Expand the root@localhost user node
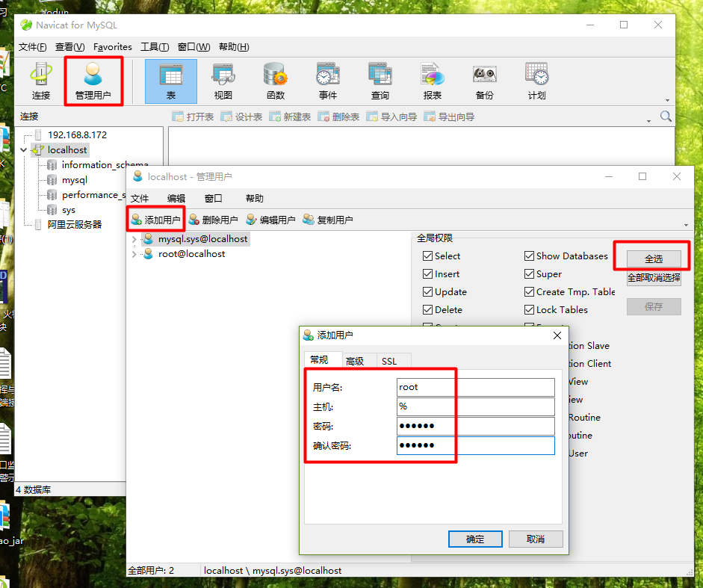 (134, 254)
